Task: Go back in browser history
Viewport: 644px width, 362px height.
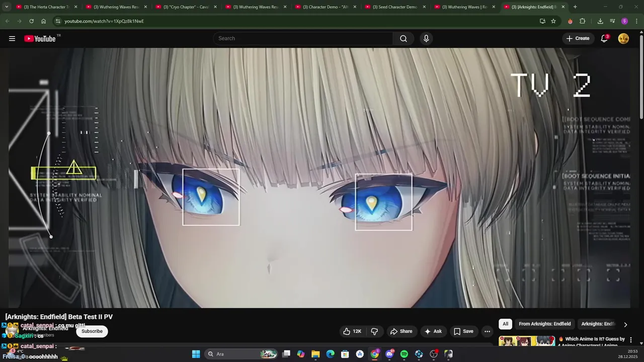Action: click(7, 21)
